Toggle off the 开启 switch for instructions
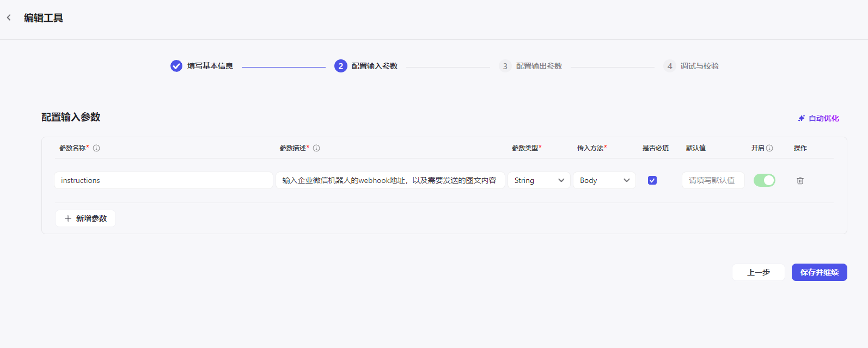Screen dimensions: 868x348 [765, 180]
